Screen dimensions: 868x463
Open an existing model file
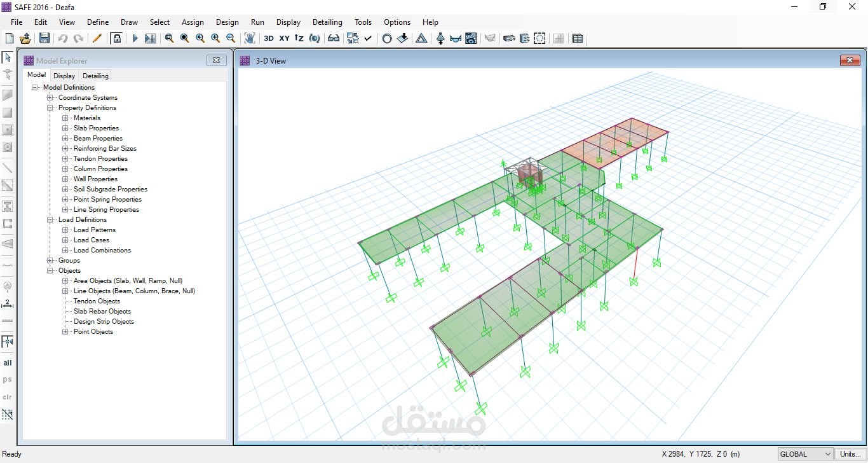click(26, 38)
